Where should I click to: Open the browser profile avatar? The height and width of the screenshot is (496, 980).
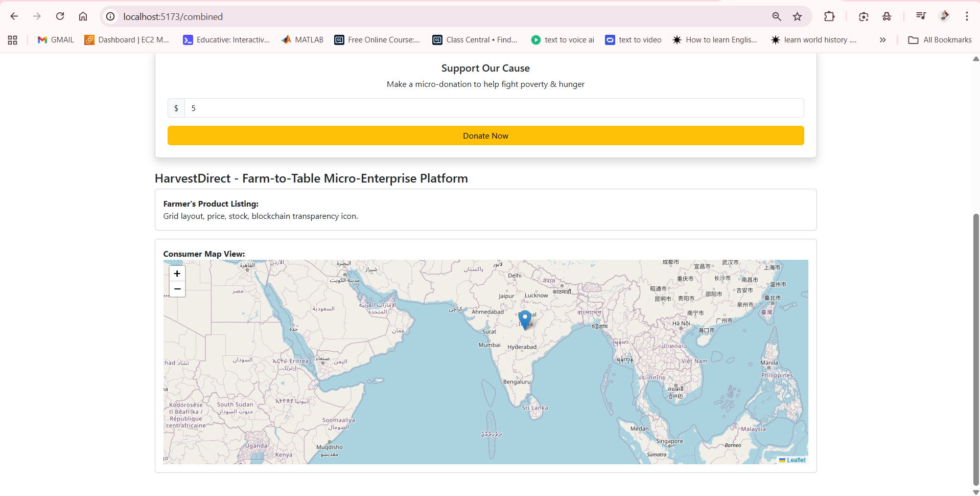click(x=944, y=16)
